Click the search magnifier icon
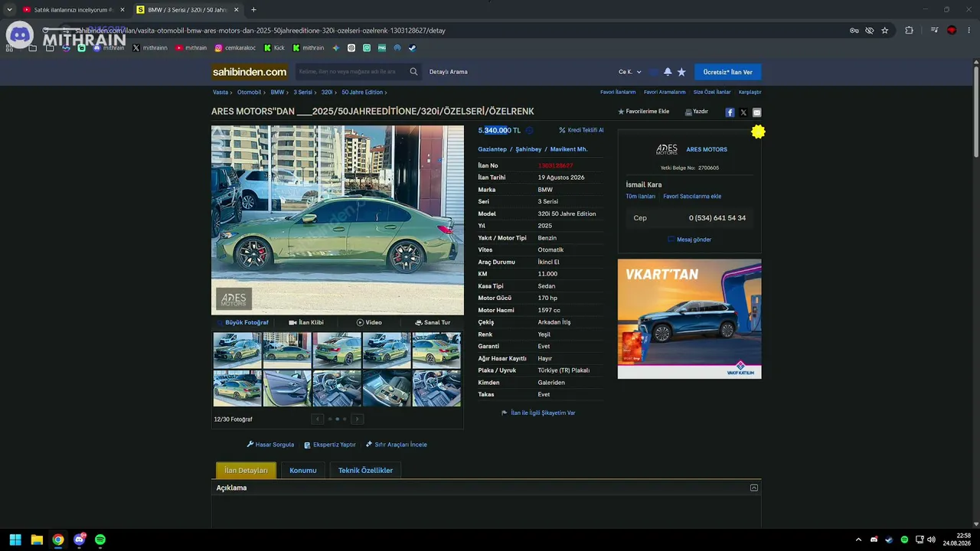Screen dimensions: 980x551 tap(413, 72)
